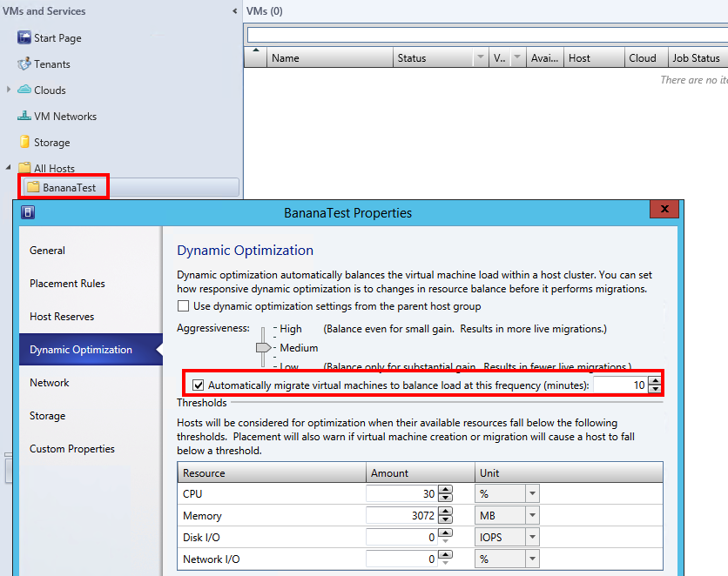The height and width of the screenshot is (576, 728).
Task: Increase the Memory threshold amount
Action: click(x=445, y=511)
